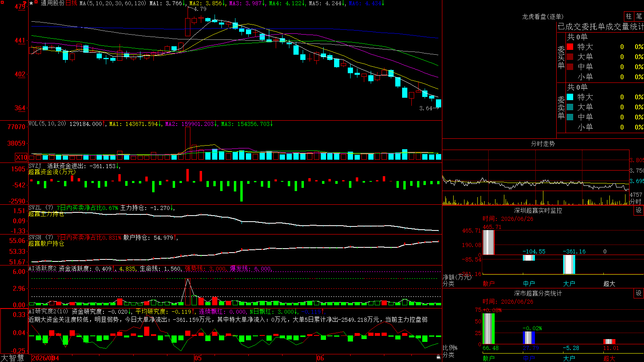The height and width of the screenshot is (362, 644).
Task: Click the 主力持仓: -1.270 value
Action: tap(147, 208)
